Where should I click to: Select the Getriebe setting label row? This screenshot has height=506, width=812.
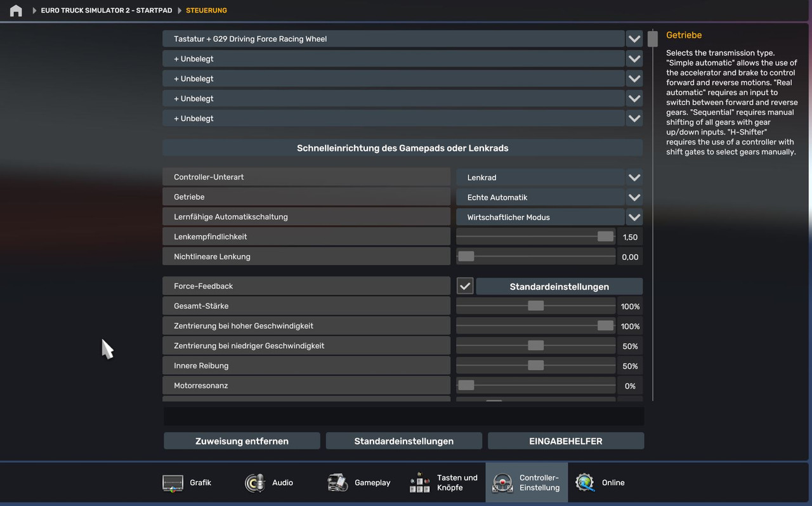306,197
